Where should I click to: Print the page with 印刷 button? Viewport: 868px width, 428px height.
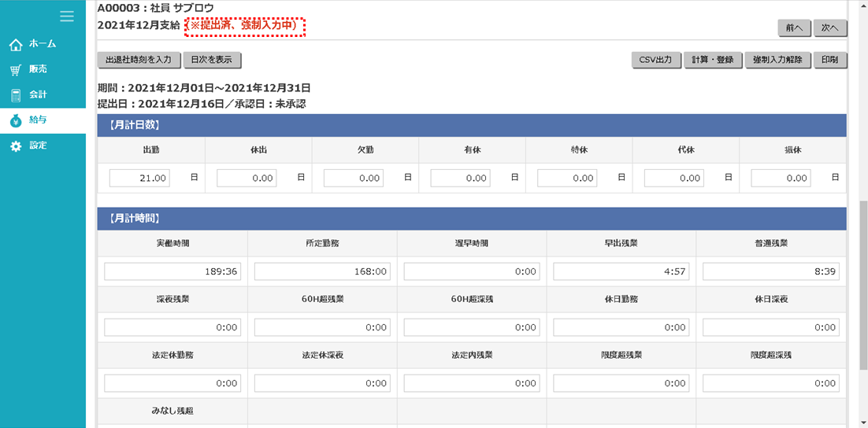[x=829, y=60]
